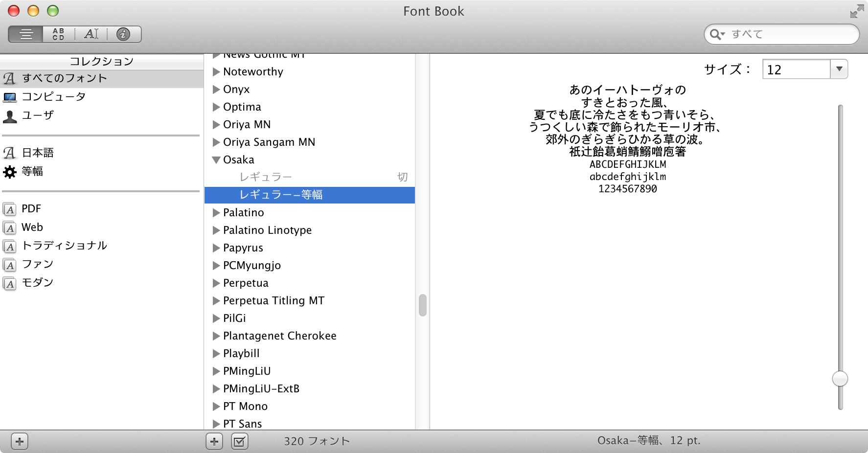The width and height of the screenshot is (868, 453).
Task: Switch to Repertoire preview mode
Action: 58,34
